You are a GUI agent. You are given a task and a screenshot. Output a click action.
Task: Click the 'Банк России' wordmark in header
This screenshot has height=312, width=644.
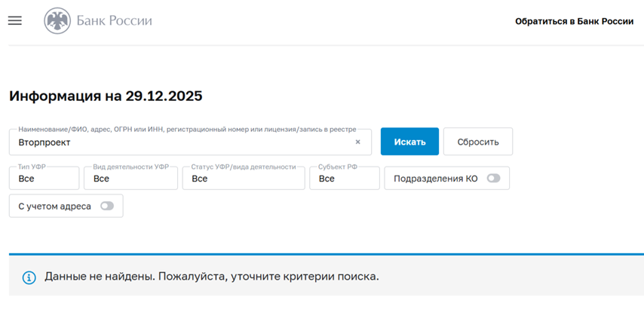[x=114, y=21]
